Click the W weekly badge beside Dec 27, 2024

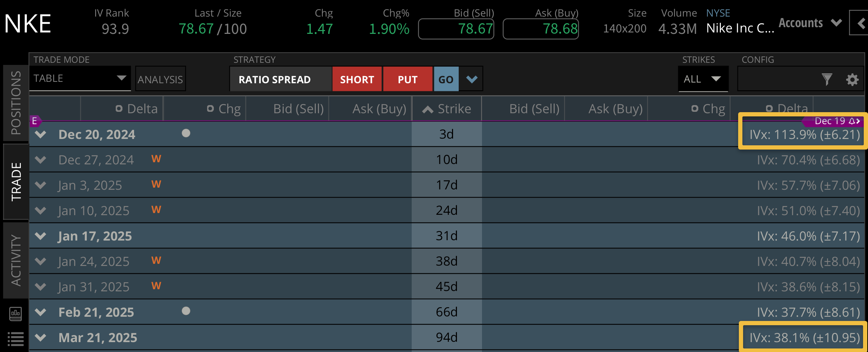tap(156, 159)
